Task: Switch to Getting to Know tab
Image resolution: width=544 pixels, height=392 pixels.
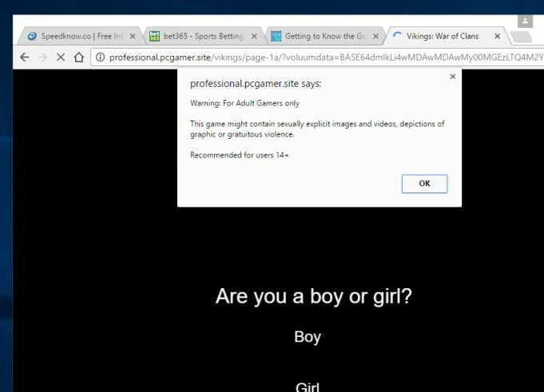Action: coord(325,36)
